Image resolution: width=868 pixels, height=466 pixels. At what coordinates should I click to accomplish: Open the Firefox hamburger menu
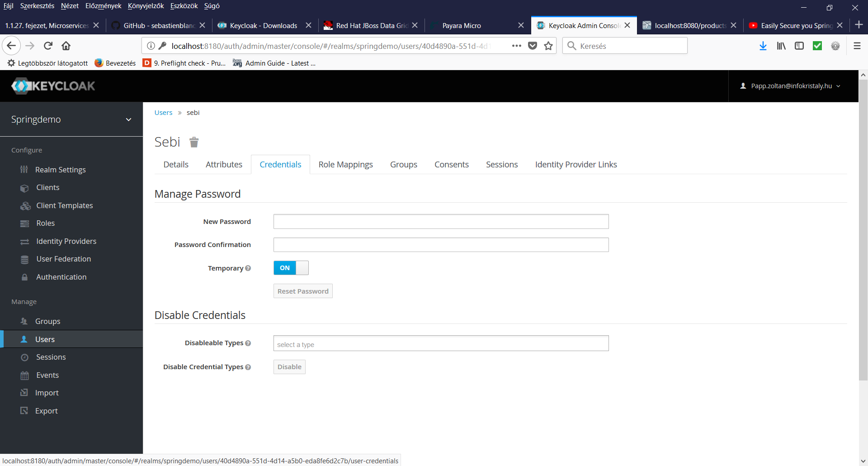[x=857, y=46]
